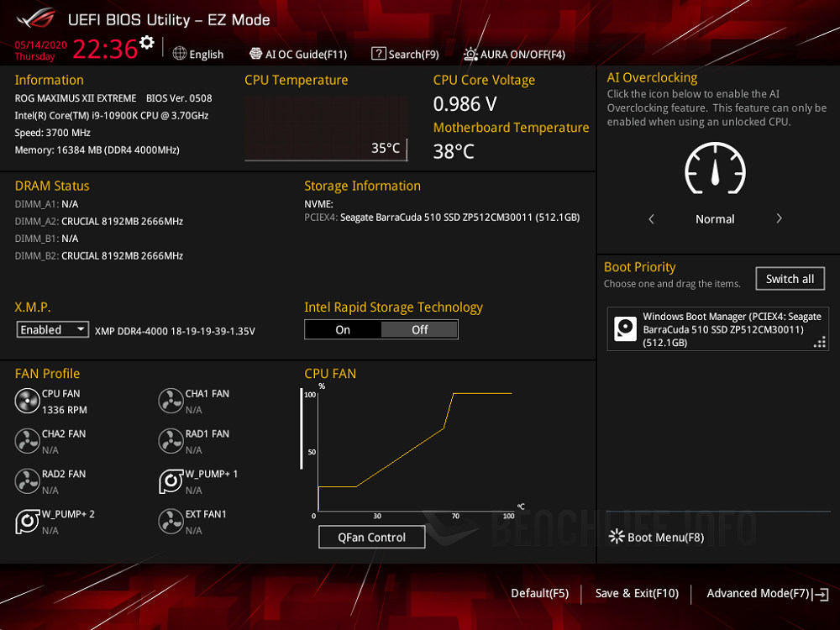The height and width of the screenshot is (630, 840).
Task: Click the EXT FAN1 icon
Action: tap(171, 522)
